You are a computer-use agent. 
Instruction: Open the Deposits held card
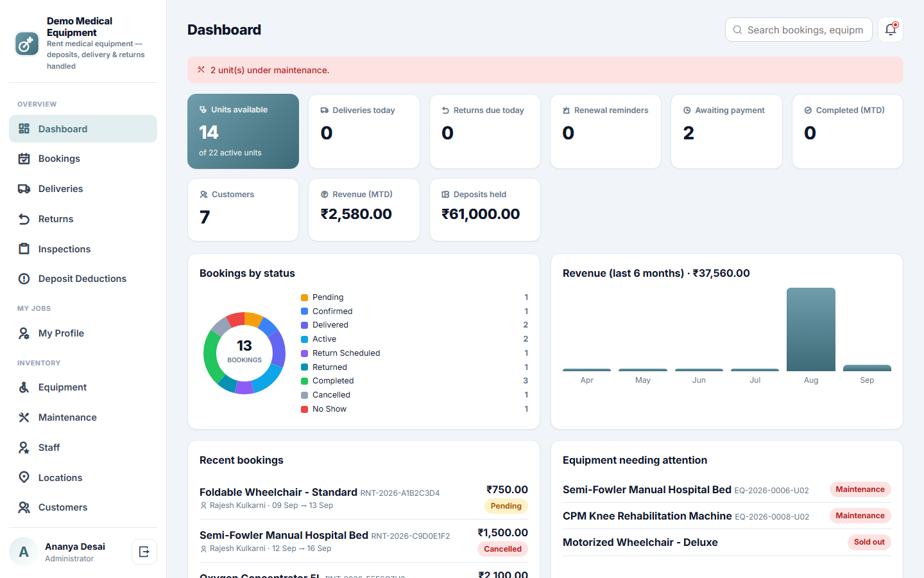pyautogui.click(x=485, y=210)
